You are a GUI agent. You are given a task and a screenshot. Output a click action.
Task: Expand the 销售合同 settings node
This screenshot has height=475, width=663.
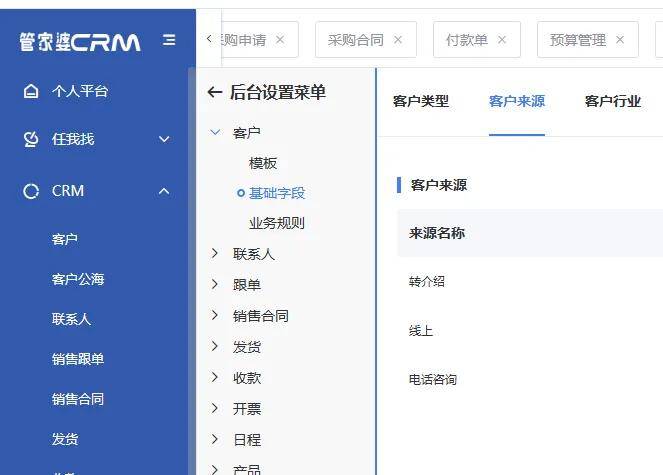coord(214,315)
